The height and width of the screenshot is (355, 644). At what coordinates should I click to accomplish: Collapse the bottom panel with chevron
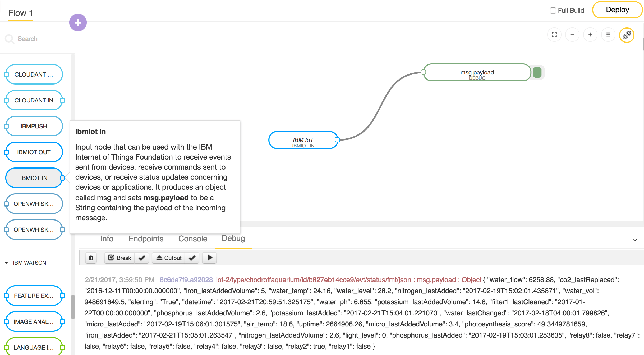click(x=635, y=240)
